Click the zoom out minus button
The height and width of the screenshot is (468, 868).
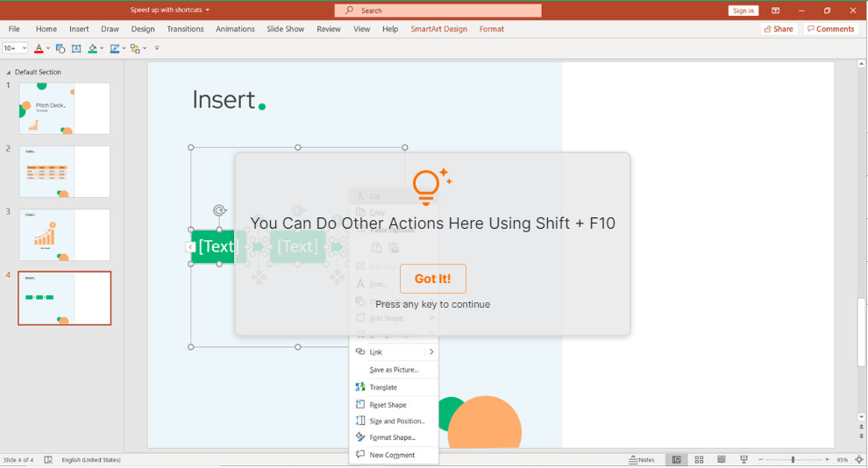761,460
